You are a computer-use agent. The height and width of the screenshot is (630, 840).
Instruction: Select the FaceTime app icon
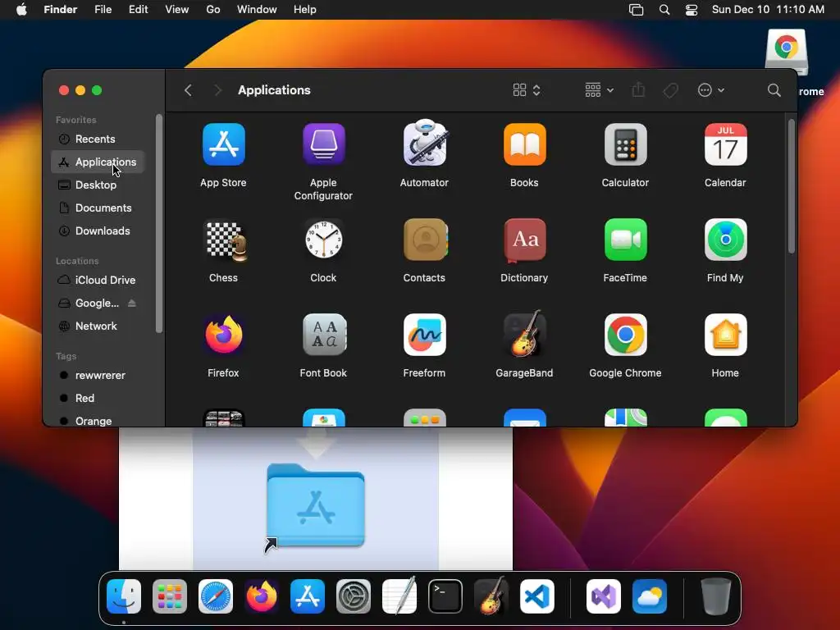tap(625, 240)
